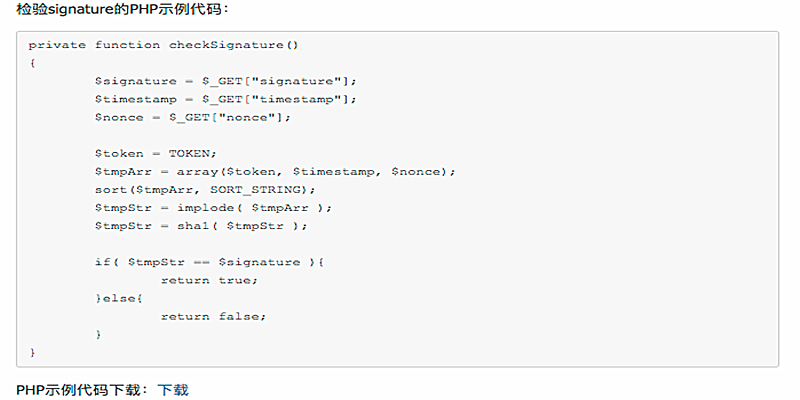800x400 pixels.
Task: Click the function's final closing brace
Action: pyautogui.click(x=33, y=352)
